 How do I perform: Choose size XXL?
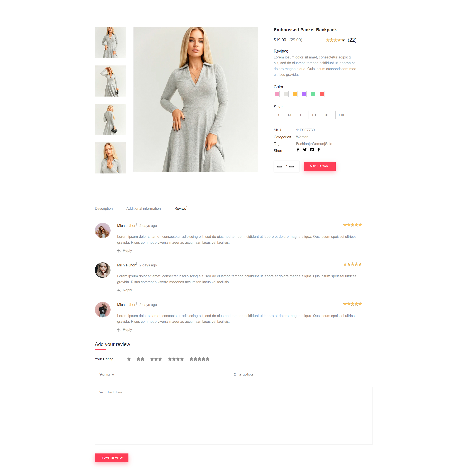(x=342, y=115)
